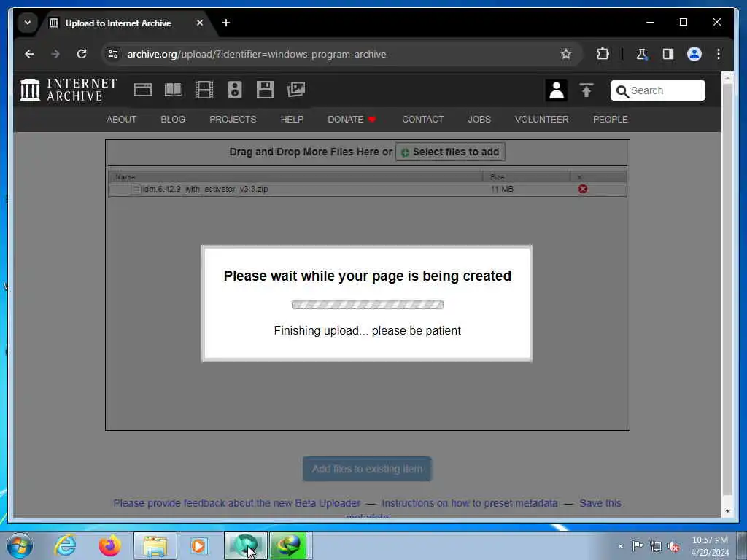
Task: Open the Software floppy disk icon
Action: [x=266, y=90]
